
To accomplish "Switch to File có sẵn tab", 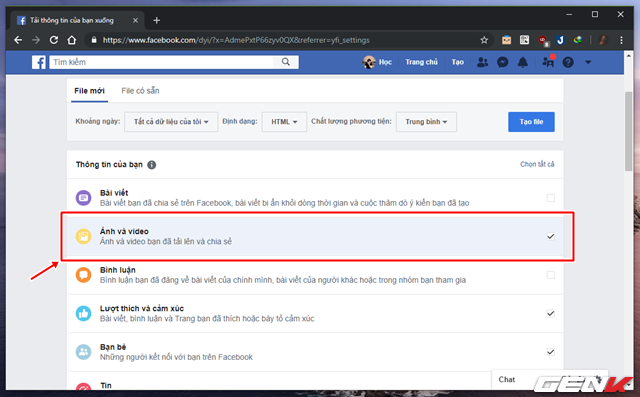I will (x=140, y=91).
